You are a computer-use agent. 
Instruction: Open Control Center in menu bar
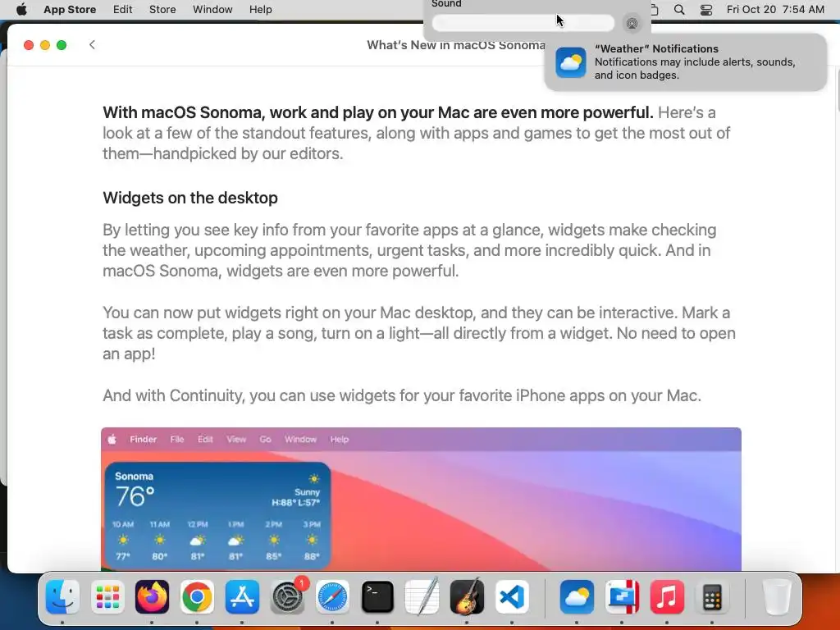pyautogui.click(x=706, y=9)
